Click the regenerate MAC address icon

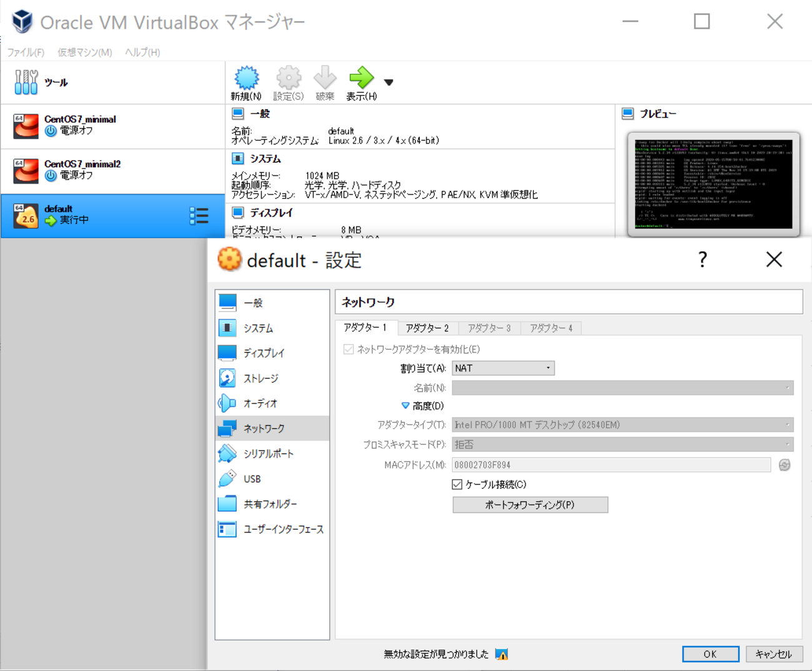pyautogui.click(x=785, y=465)
